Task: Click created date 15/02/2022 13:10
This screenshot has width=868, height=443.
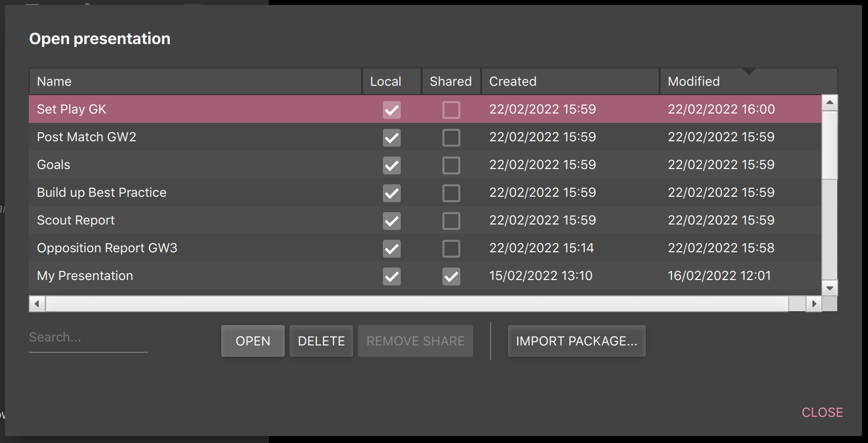Action: (541, 276)
